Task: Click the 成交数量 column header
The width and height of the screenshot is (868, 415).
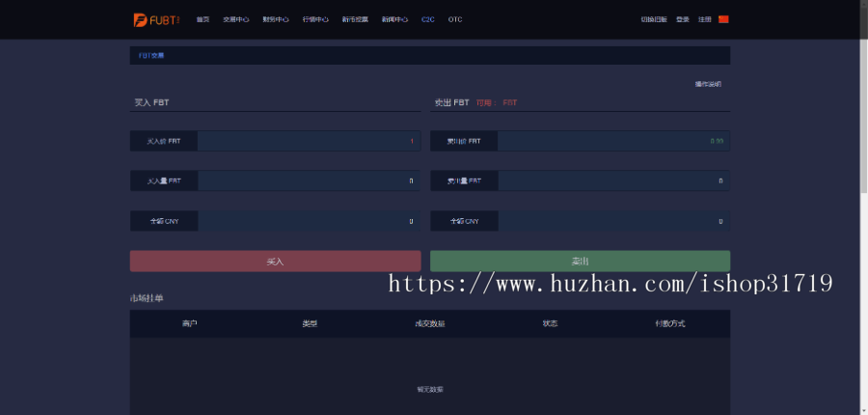Action: pos(430,323)
